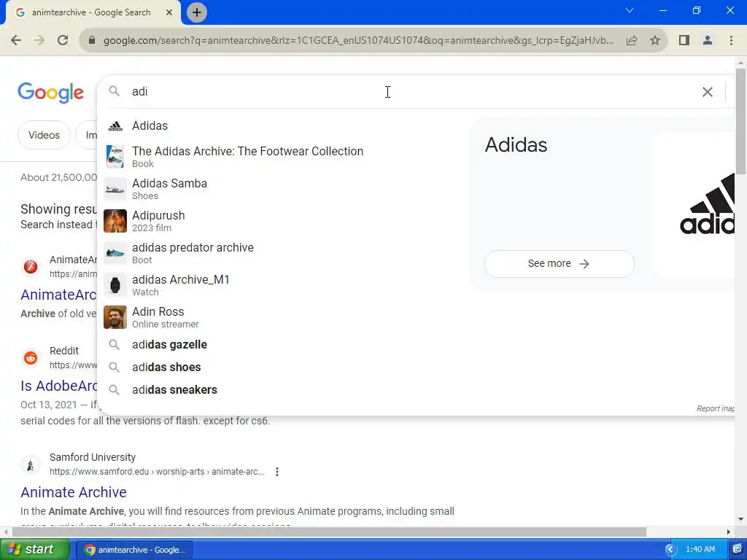
Task: Open a new browser tab
Action: click(x=197, y=12)
